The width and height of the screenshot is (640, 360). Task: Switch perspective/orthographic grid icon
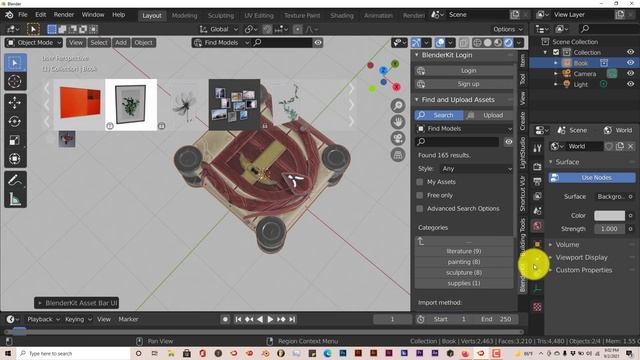tap(398, 155)
